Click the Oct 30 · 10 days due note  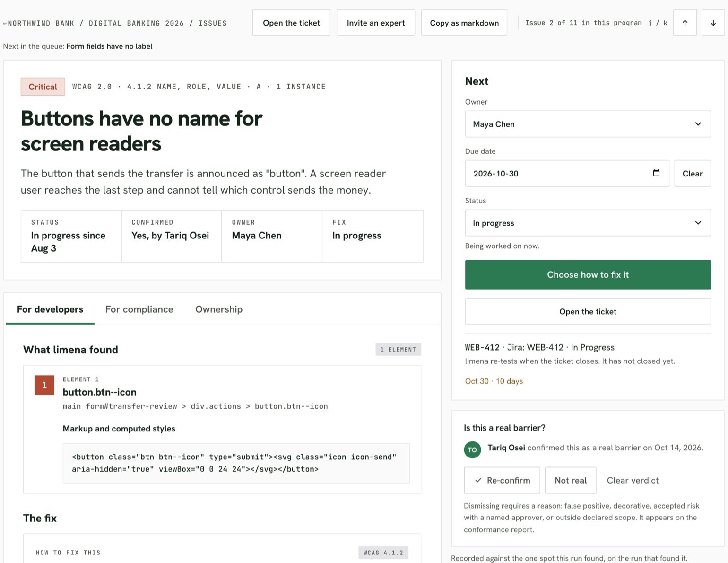tap(494, 381)
